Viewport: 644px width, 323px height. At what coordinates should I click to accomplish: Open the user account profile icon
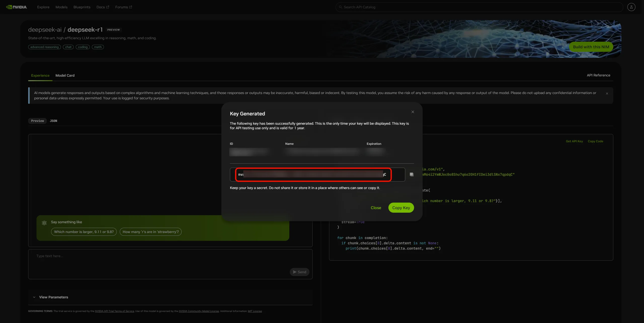[631, 7]
